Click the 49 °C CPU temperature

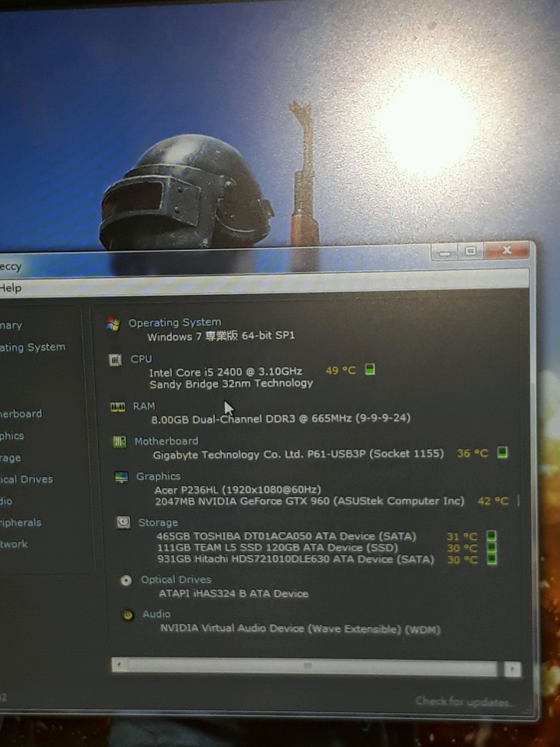(x=341, y=370)
